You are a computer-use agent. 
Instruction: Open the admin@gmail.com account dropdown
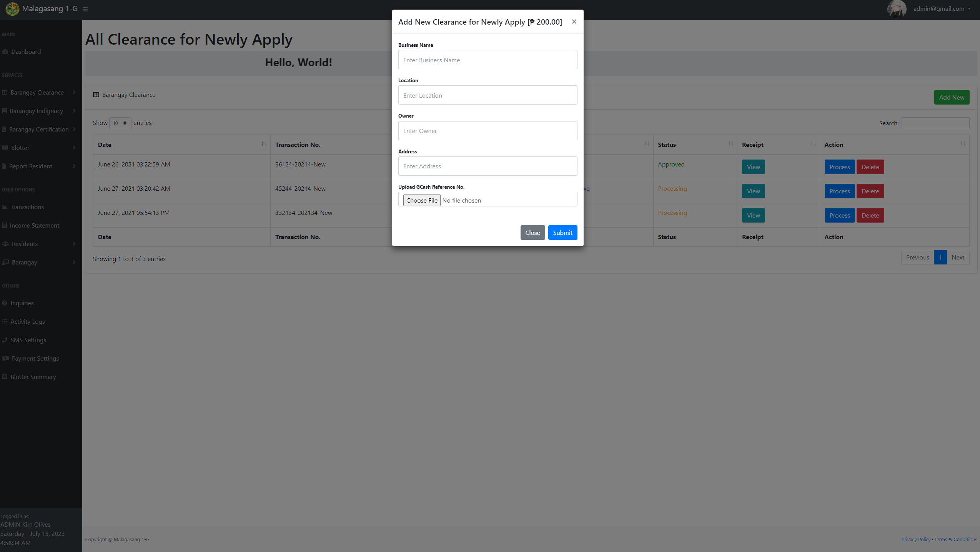(942, 9)
